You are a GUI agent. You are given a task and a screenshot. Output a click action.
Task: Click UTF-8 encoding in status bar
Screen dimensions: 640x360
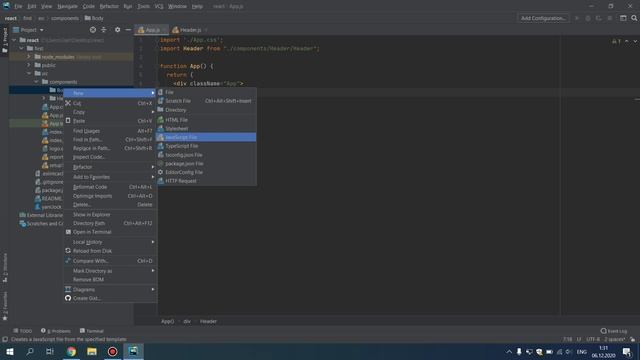(593, 339)
